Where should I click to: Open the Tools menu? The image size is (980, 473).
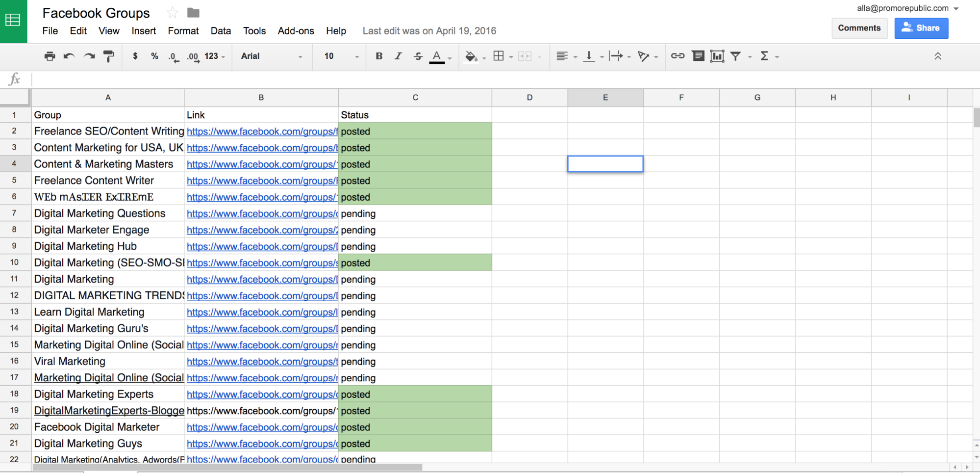click(254, 31)
